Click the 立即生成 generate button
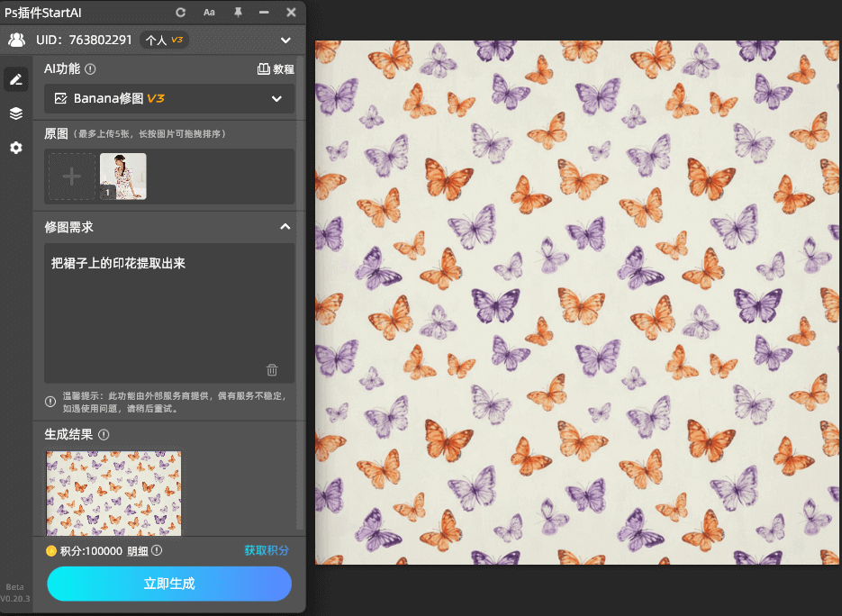This screenshot has height=616, width=842. point(168,584)
